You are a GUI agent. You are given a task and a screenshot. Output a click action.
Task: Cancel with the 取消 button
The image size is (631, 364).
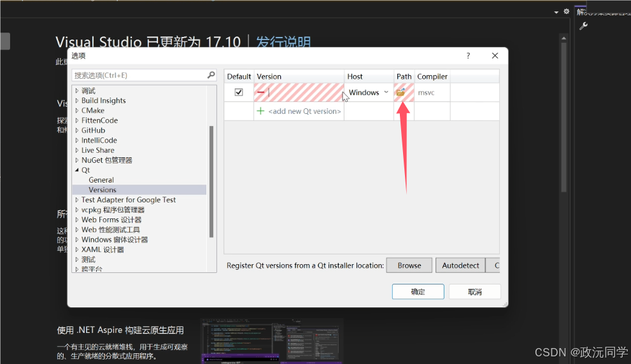(475, 291)
